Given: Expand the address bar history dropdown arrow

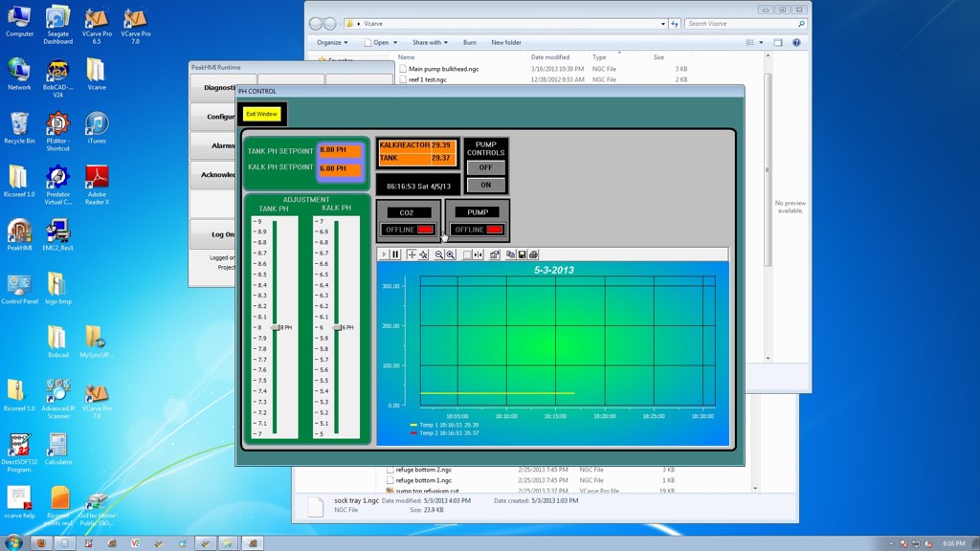Looking at the screenshot, I should tap(662, 24).
